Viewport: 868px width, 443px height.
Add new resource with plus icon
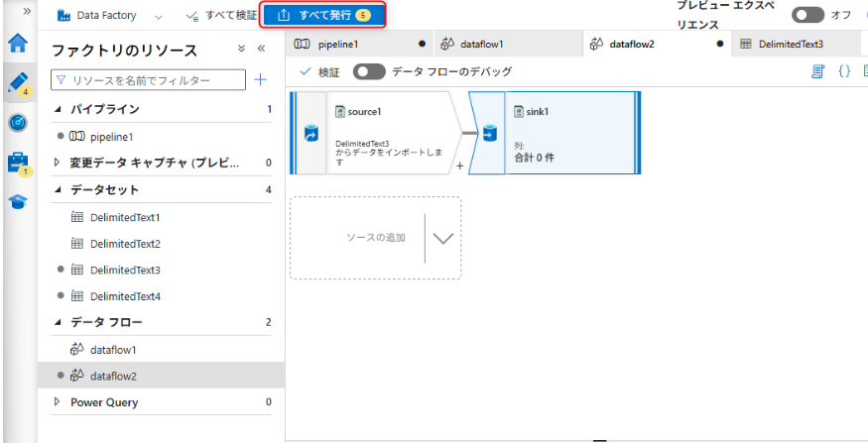(260, 80)
